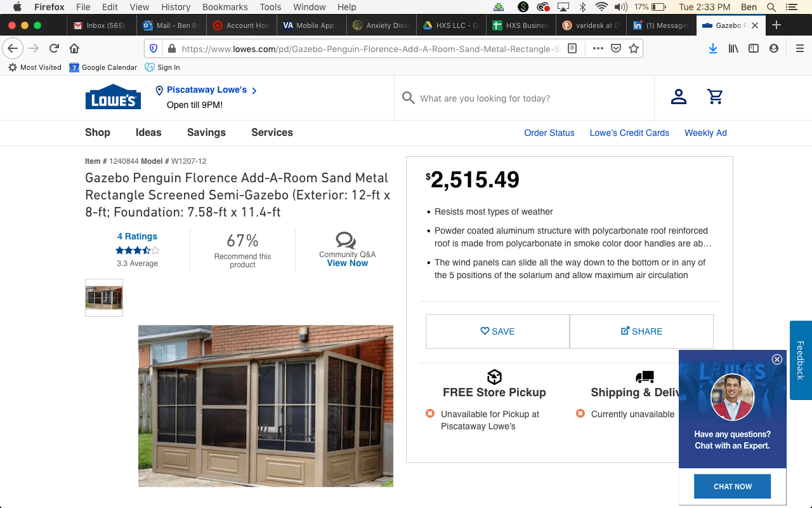The image size is (812, 508).
Task: Open the Feedback side tab
Action: point(801,360)
